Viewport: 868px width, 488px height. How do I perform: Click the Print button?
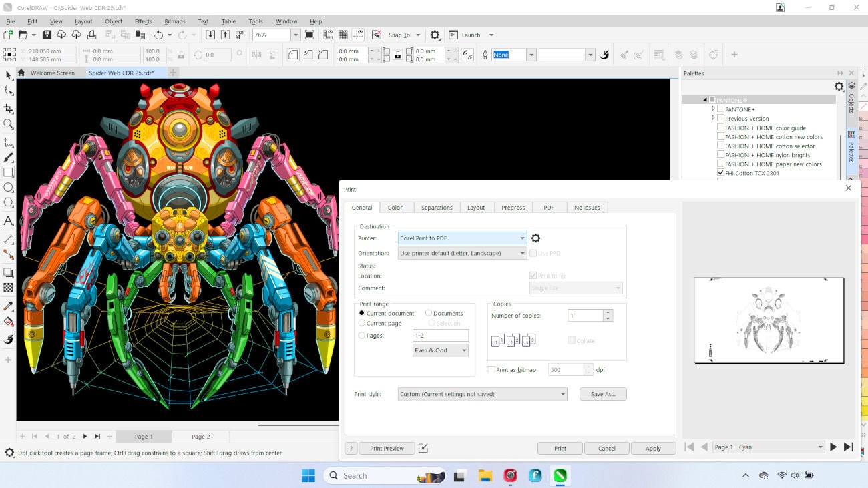(560, 448)
